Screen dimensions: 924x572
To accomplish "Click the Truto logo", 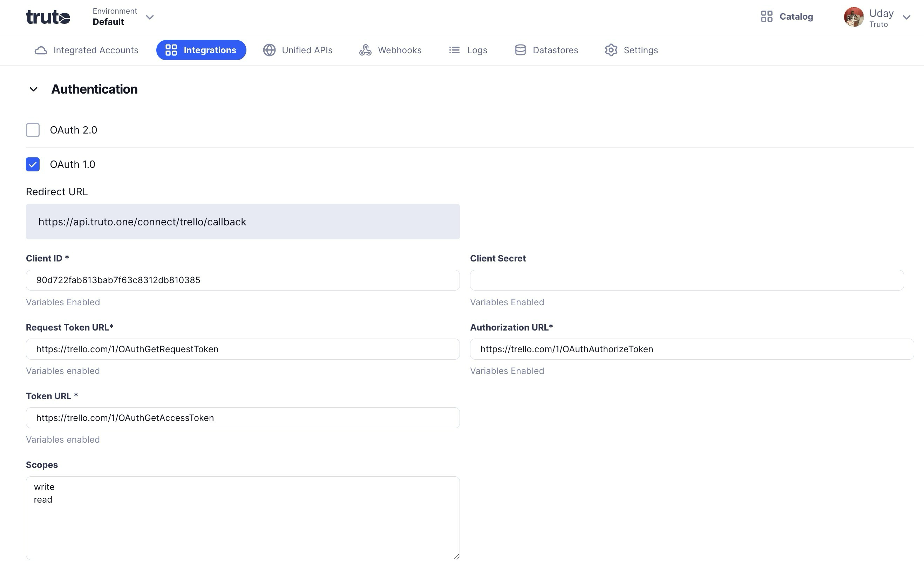I will click(48, 17).
